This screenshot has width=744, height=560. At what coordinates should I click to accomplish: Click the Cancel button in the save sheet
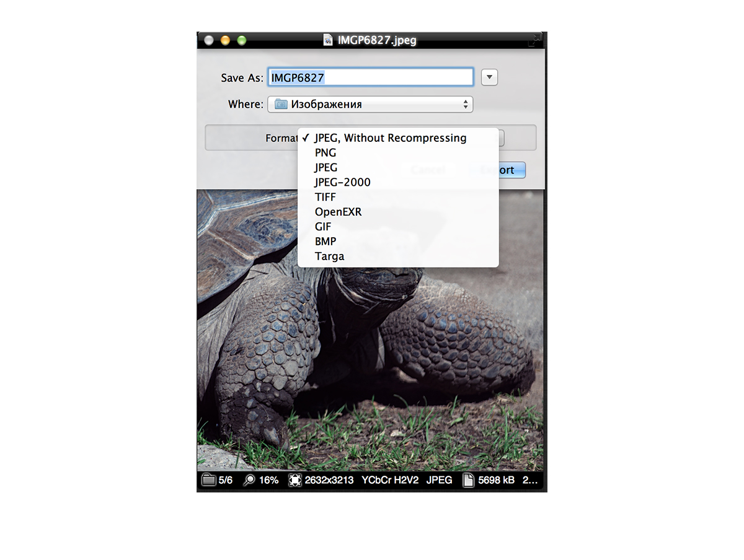click(428, 170)
